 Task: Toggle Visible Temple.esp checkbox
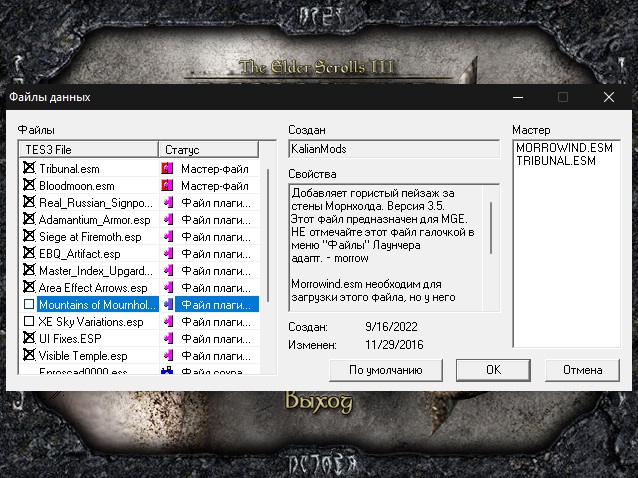point(29,355)
